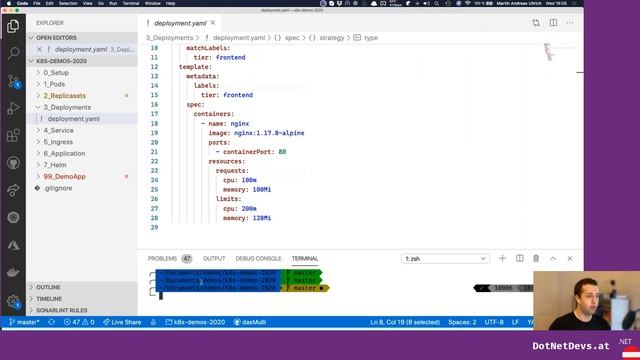Image resolution: width=640 pixels, height=360 pixels.
Task: Close the deployment.yaml editor tab
Action: (213, 23)
